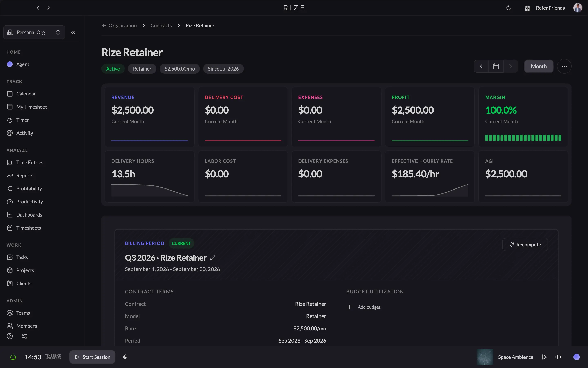Image resolution: width=588 pixels, height=368 pixels.
Task: Click the Profitability euro icon
Action: click(10, 189)
